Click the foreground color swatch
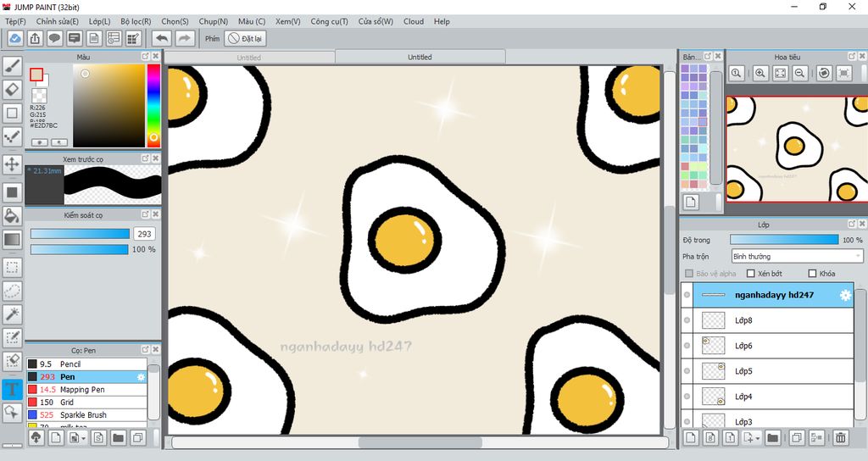Screen dimensions: 868x461 pyautogui.click(x=36, y=75)
